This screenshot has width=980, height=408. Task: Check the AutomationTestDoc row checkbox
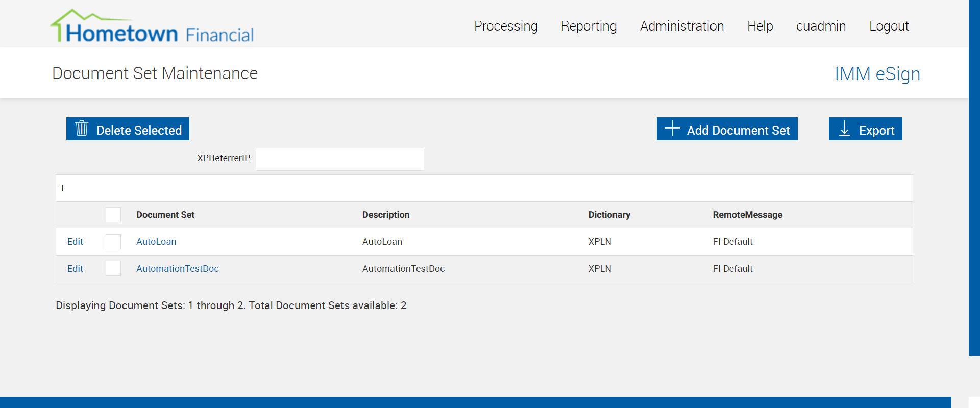tap(113, 268)
